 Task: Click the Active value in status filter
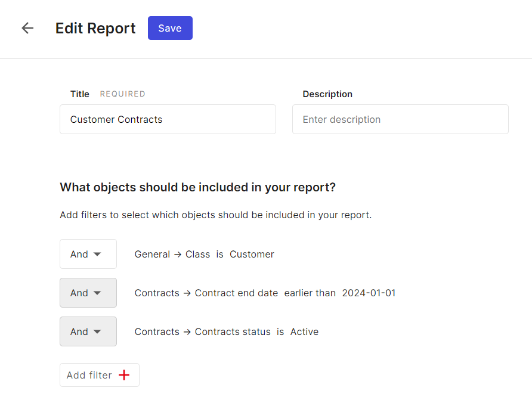(304, 331)
